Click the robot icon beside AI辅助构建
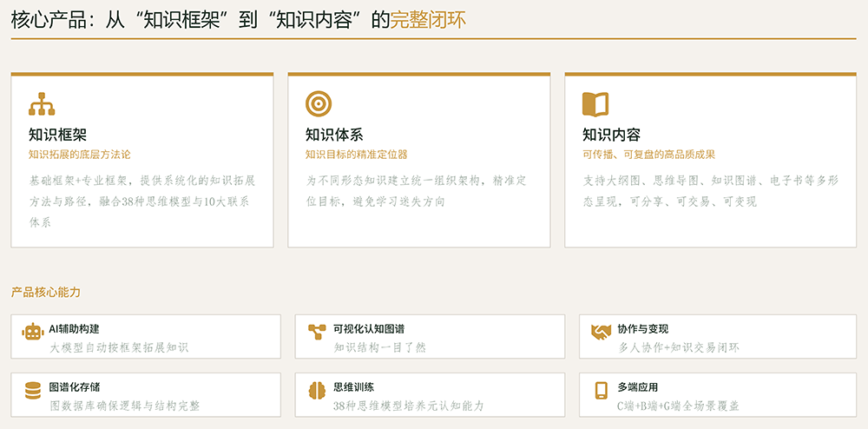Image resolution: width=868 pixels, height=429 pixels. [x=33, y=331]
